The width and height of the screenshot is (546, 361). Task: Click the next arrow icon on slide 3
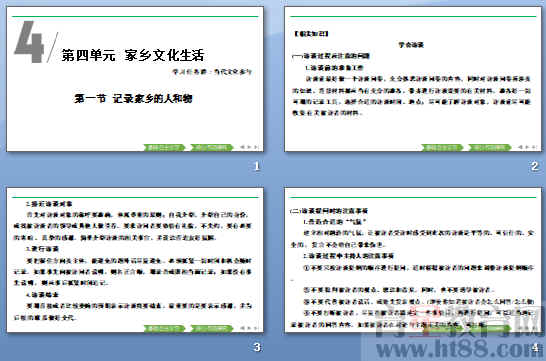pyautogui.click(x=249, y=328)
